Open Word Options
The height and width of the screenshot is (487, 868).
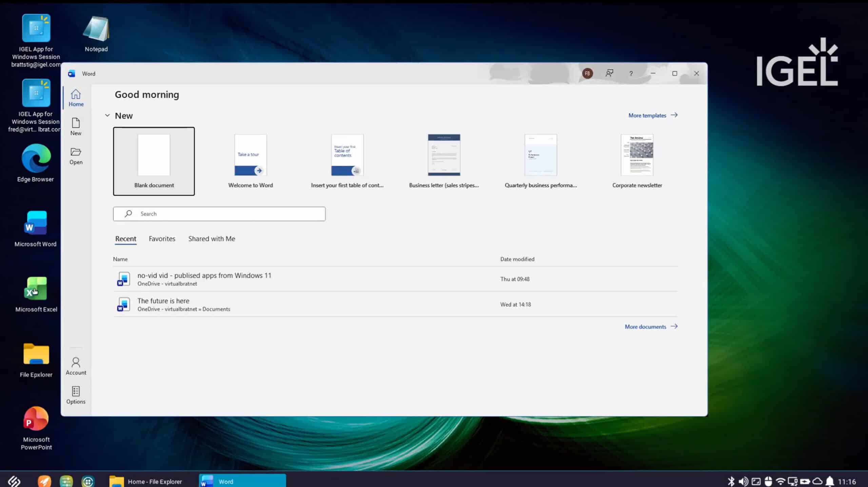[76, 395]
